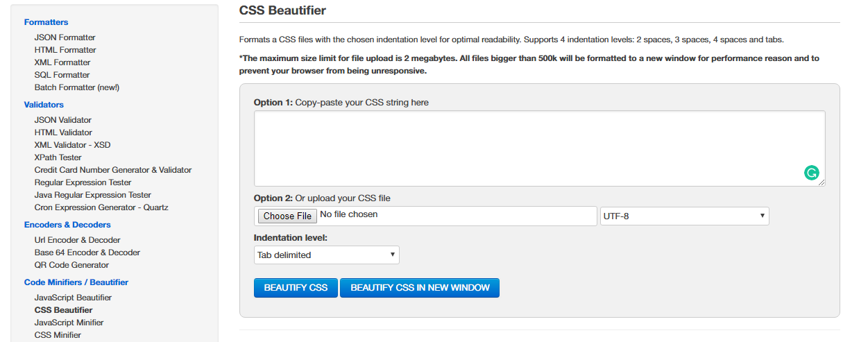Go to HTML Formatter page
The image size is (868, 342).
(65, 50)
